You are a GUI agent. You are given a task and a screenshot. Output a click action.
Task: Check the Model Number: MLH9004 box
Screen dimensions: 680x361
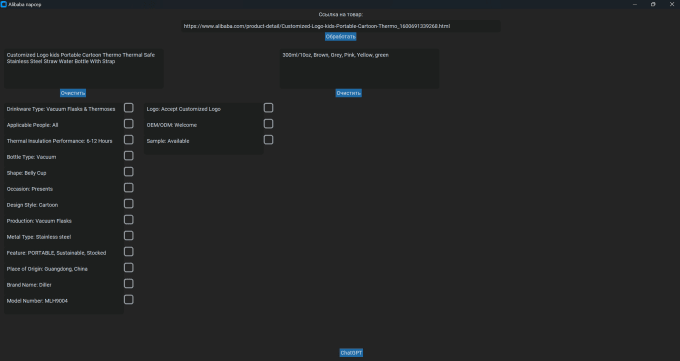128,300
